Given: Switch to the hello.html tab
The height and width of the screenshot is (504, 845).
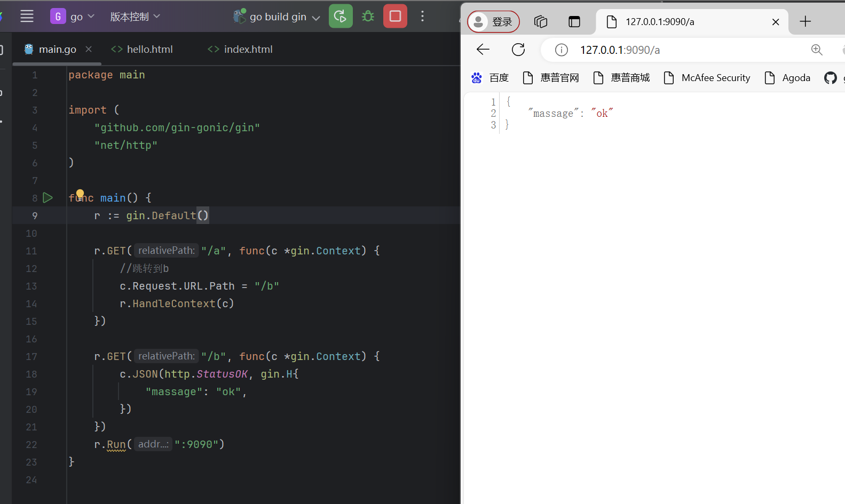Looking at the screenshot, I should [142, 49].
